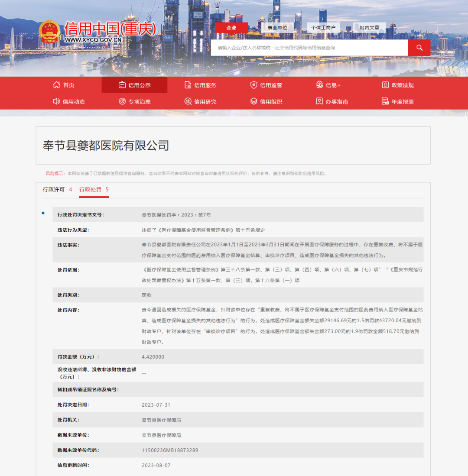Screen dimensions: 468x476
Task: Go to 信用组织 section
Action: [x=271, y=101]
